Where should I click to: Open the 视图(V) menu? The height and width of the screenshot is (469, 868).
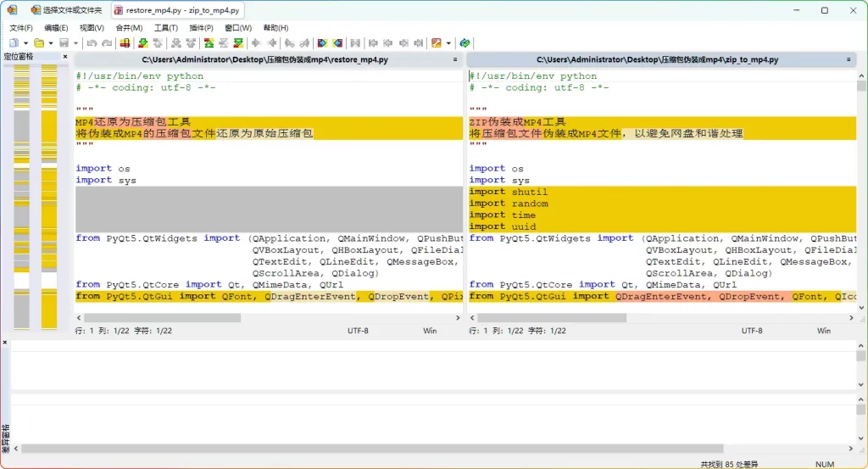92,28
